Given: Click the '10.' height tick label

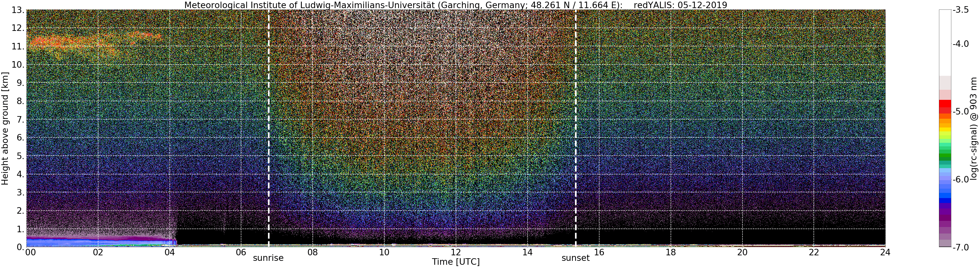Looking at the screenshot, I should [18, 65].
